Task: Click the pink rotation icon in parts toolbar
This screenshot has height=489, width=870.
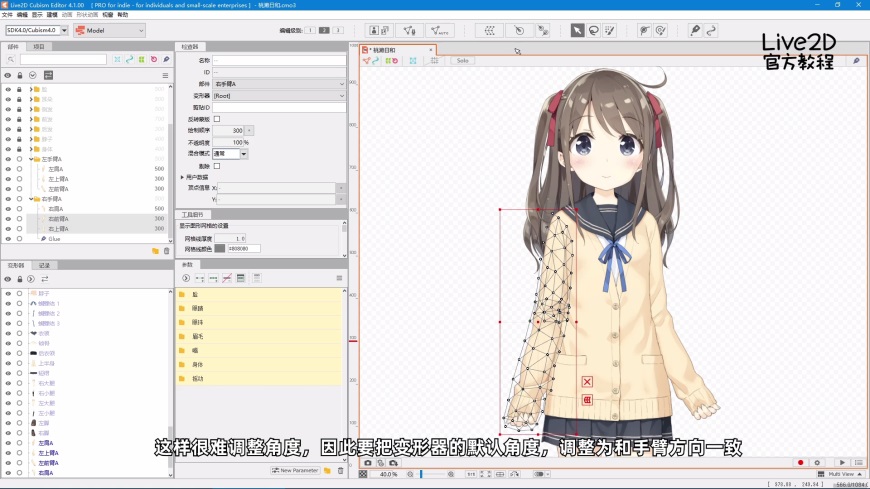Action: [154, 59]
